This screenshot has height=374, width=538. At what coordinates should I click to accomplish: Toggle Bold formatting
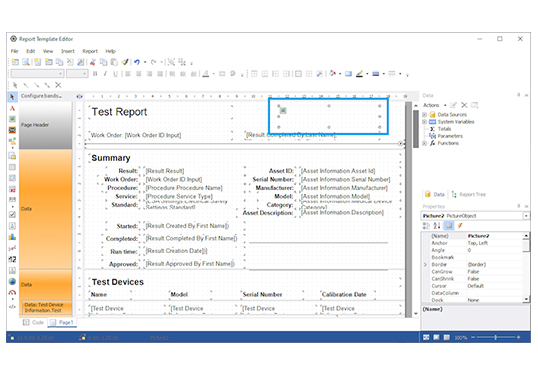[95, 73]
